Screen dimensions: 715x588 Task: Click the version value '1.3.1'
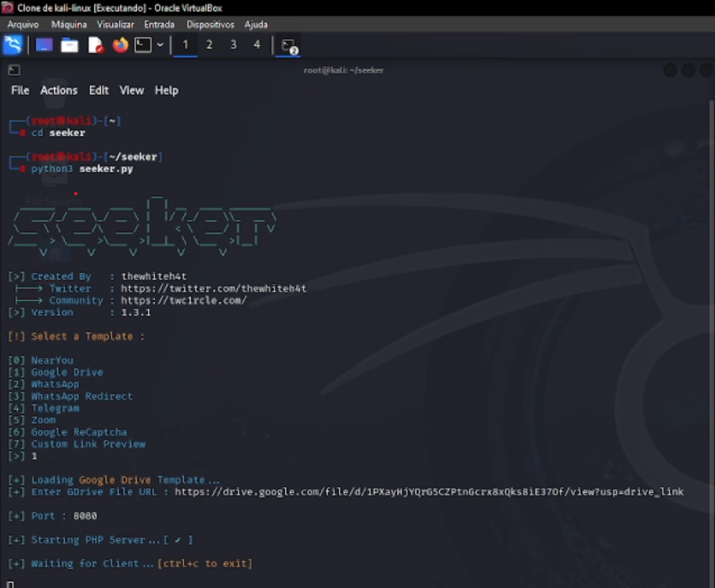click(136, 312)
